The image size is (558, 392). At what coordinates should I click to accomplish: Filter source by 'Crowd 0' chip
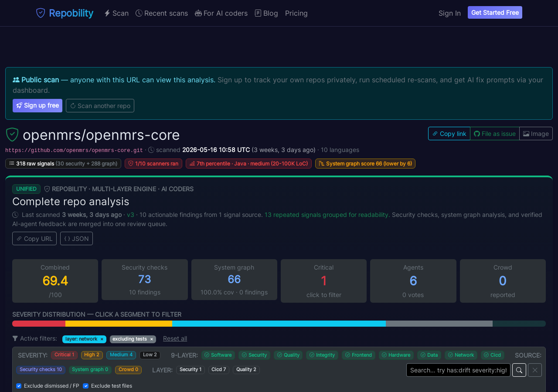pyautogui.click(x=128, y=370)
